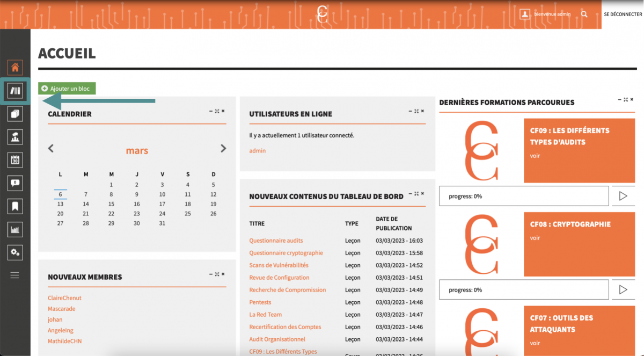Select the bookmark icon in the sidebar
The width and height of the screenshot is (644, 356).
click(14, 206)
